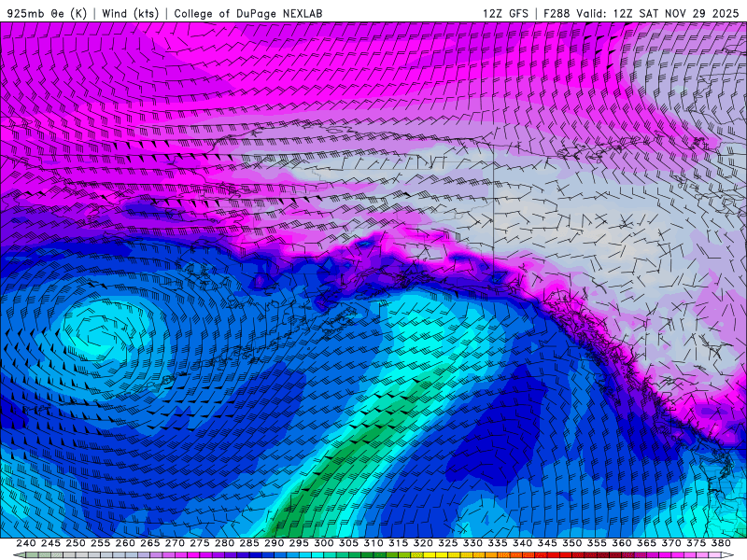Click the '12Z GFS' model run label

[505, 13]
